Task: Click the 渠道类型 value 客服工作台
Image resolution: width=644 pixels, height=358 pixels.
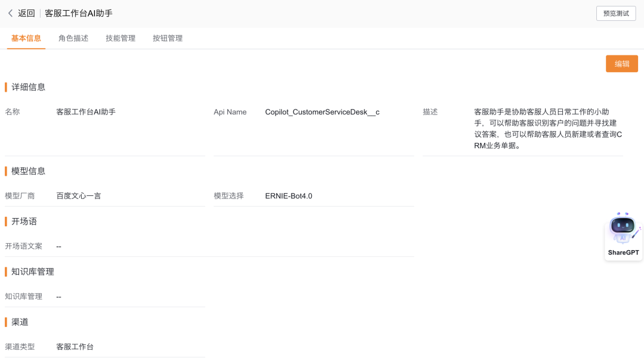Action: pyautogui.click(x=75, y=347)
